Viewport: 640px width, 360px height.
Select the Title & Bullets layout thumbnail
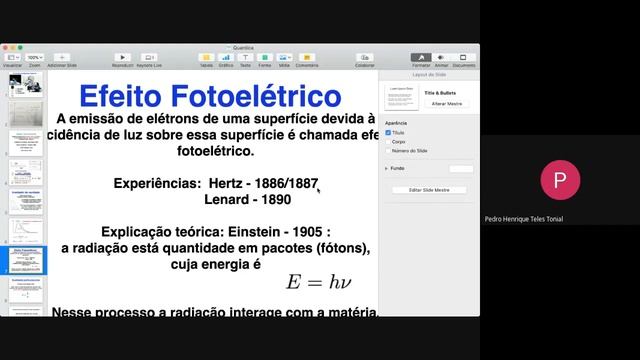click(401, 97)
